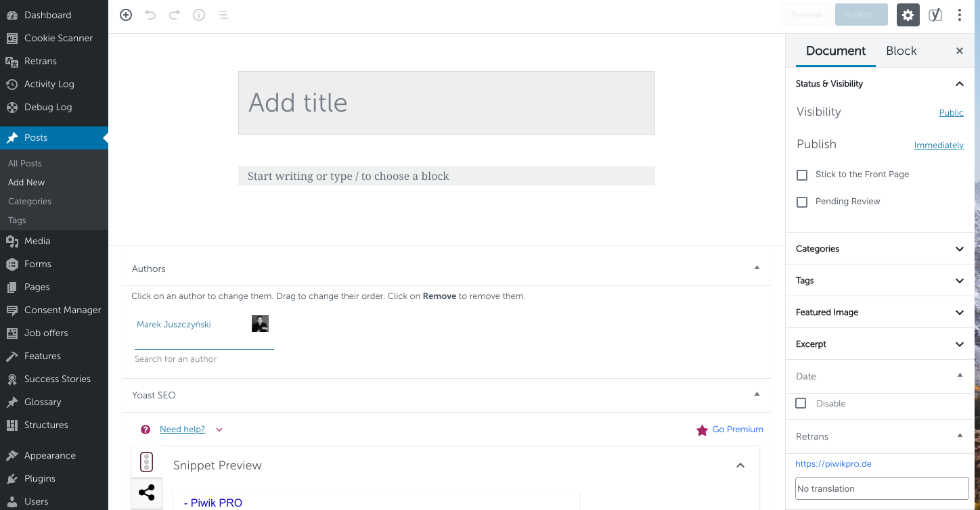Screen dimensions: 980x510
Task: Open the content structure info icon
Action: coord(199,15)
